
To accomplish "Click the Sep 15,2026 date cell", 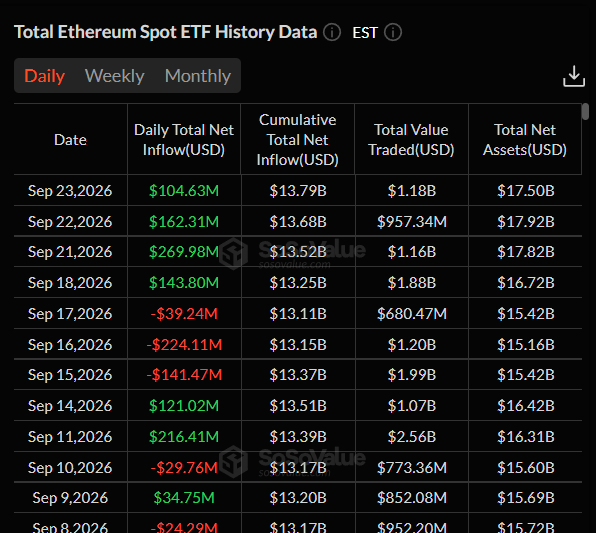I will coord(70,375).
